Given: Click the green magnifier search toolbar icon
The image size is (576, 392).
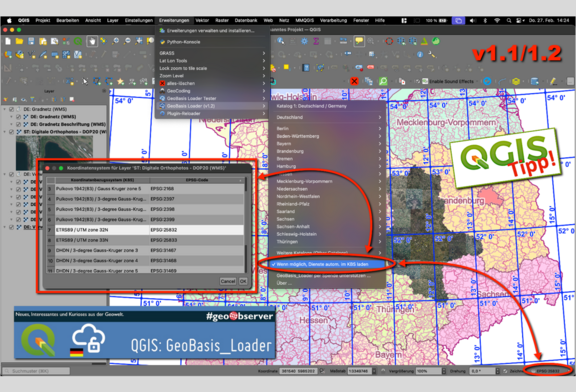Looking at the screenshot, I should (x=383, y=81).
